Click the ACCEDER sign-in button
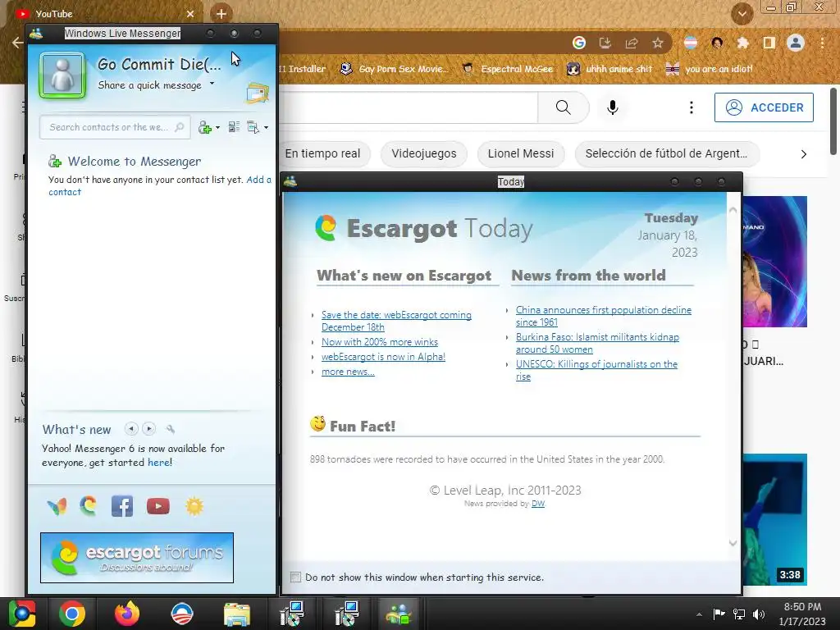Screen dimensions: 840x630 [x=764, y=107]
